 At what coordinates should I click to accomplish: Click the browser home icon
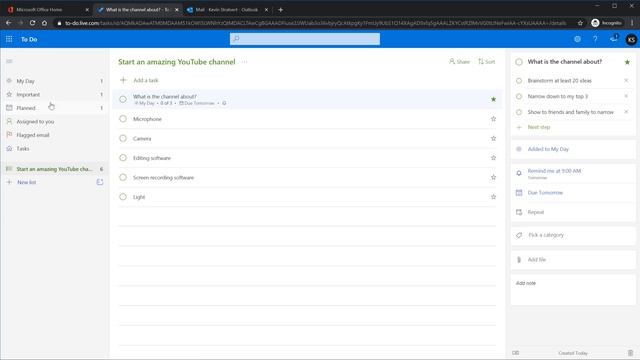pyautogui.click(x=44, y=23)
